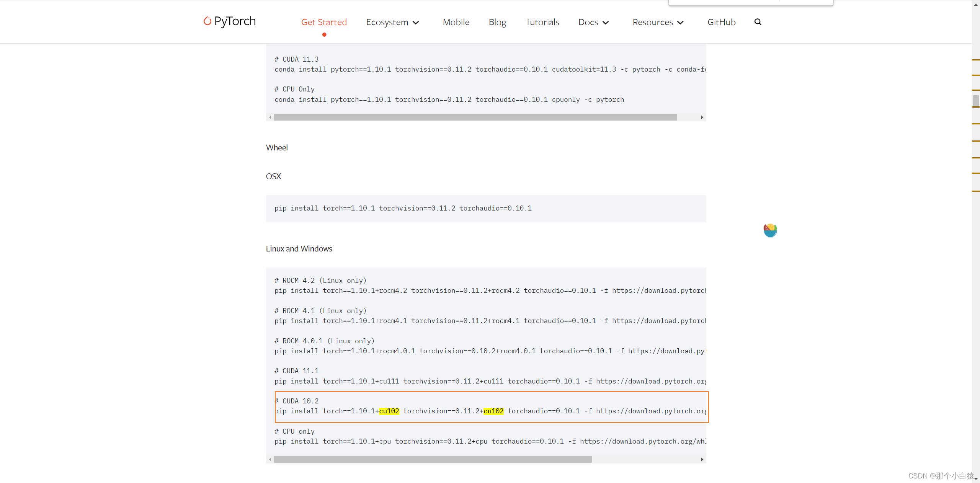Open the search magnifier icon
Viewport: 980px width, 483px height.
coord(758,22)
